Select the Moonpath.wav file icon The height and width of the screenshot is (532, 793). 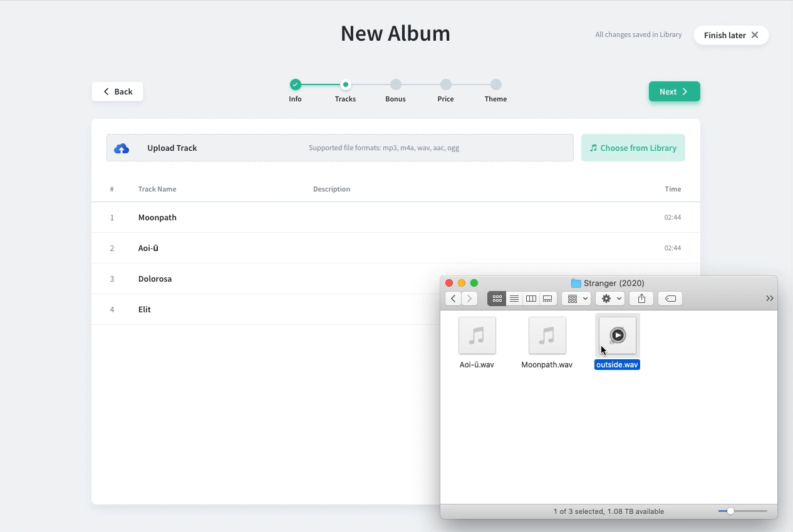[547, 335]
